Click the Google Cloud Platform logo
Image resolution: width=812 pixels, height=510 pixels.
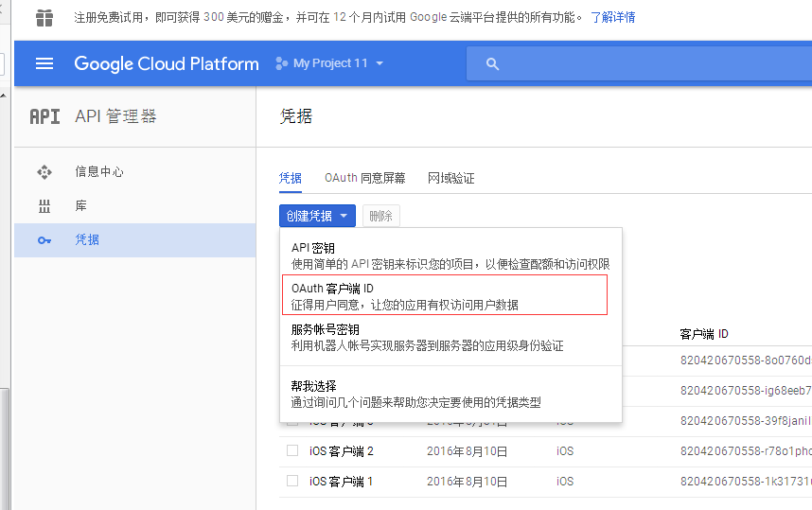coord(167,63)
